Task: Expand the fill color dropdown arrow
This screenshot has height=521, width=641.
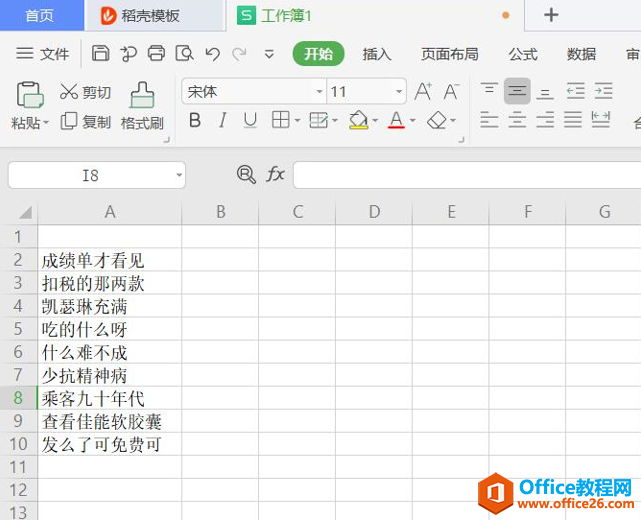Action: [x=375, y=121]
